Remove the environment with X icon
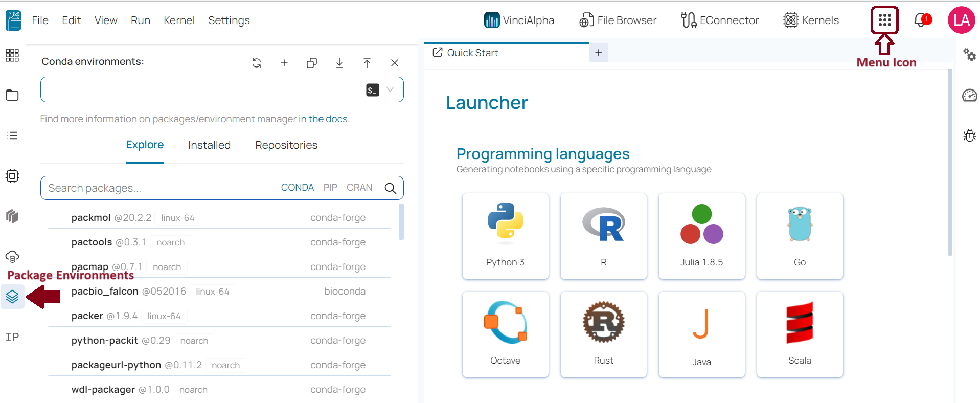This screenshot has height=403, width=980. click(395, 63)
